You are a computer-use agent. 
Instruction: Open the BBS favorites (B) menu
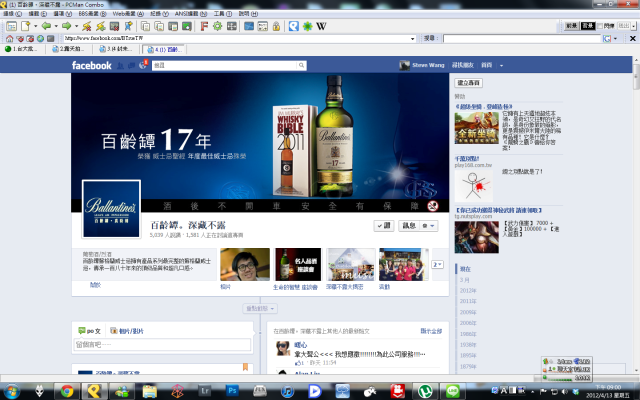pos(92,13)
